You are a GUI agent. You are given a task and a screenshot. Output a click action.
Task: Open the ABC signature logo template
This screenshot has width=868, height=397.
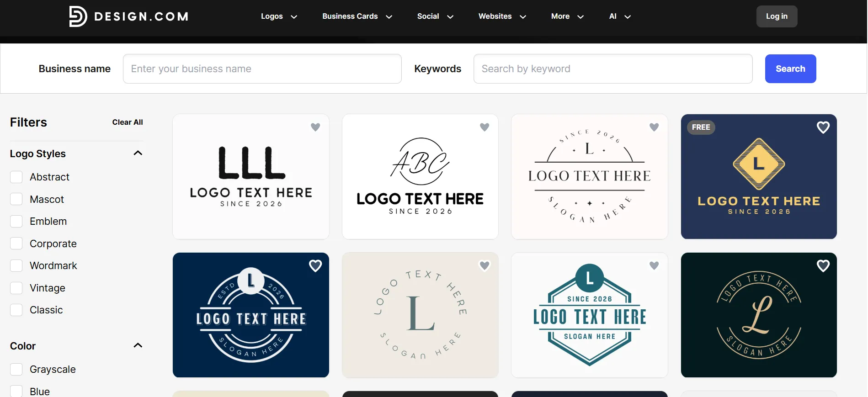[x=420, y=177]
